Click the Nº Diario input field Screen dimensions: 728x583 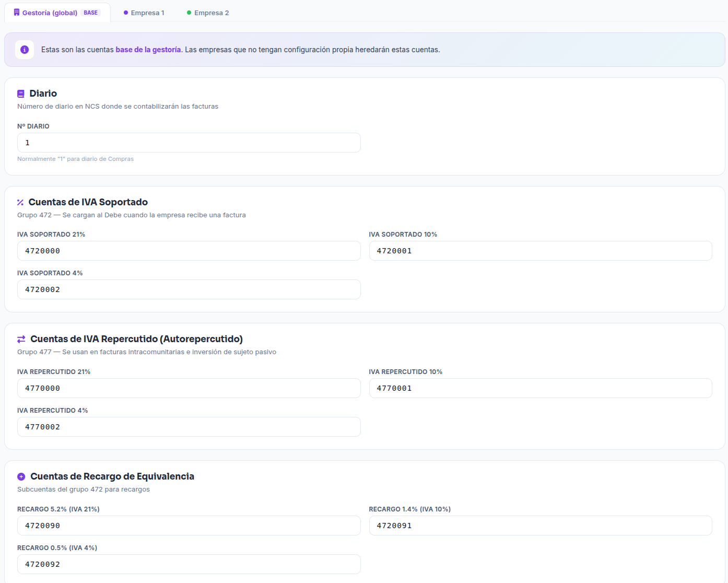tap(189, 143)
